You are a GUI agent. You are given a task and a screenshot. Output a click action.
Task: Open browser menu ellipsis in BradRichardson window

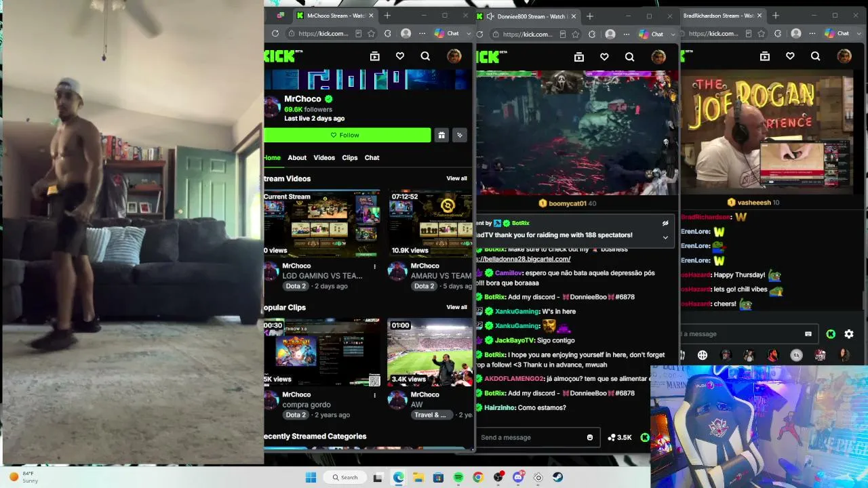coord(813,33)
